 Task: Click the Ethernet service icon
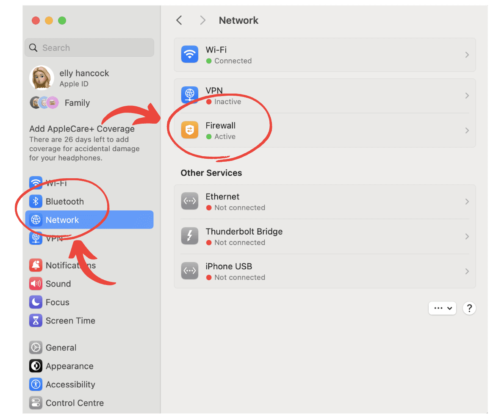190,201
